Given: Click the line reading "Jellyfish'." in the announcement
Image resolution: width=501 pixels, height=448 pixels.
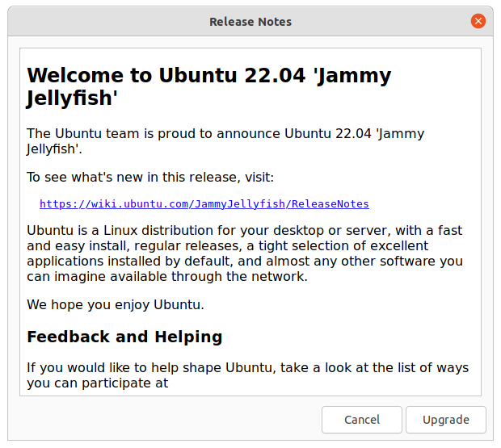Looking at the screenshot, I should (54, 149).
